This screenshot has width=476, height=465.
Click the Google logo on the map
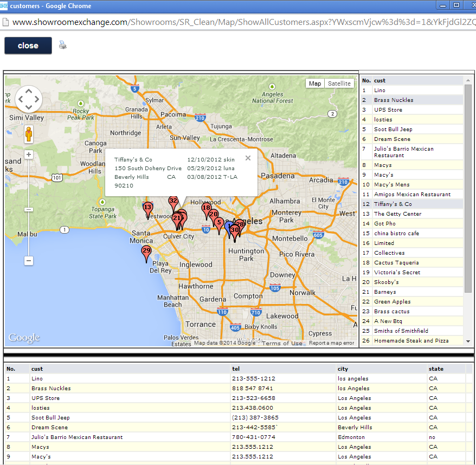[x=24, y=338]
